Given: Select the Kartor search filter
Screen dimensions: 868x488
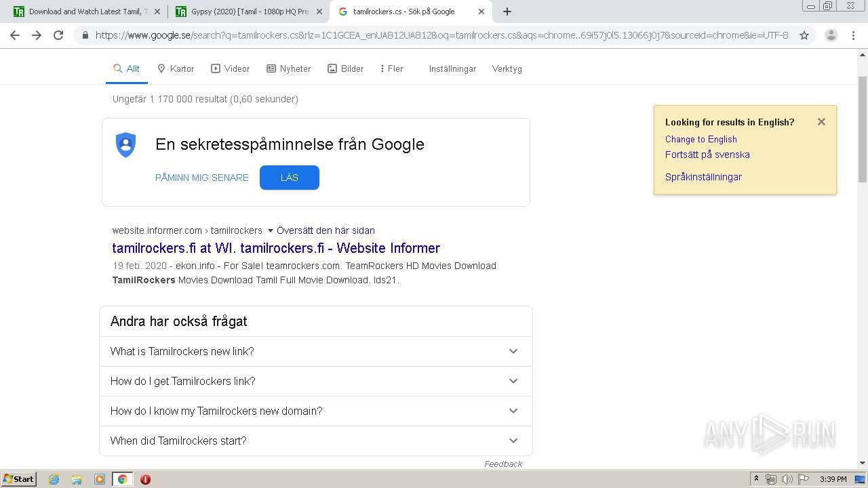Looking at the screenshot, I should click(176, 68).
